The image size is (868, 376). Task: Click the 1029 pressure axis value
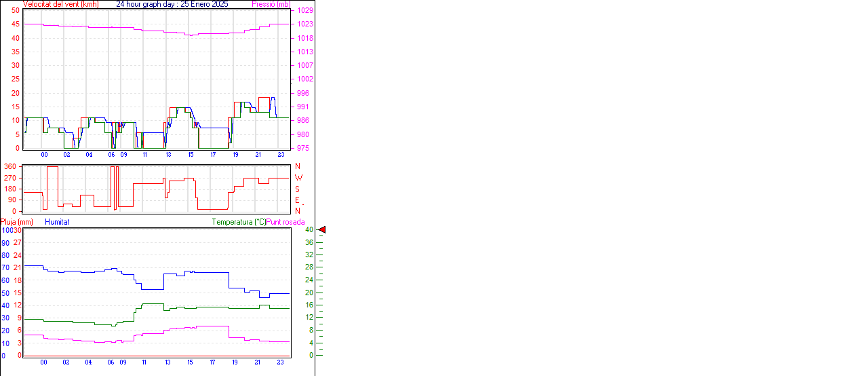304,11
